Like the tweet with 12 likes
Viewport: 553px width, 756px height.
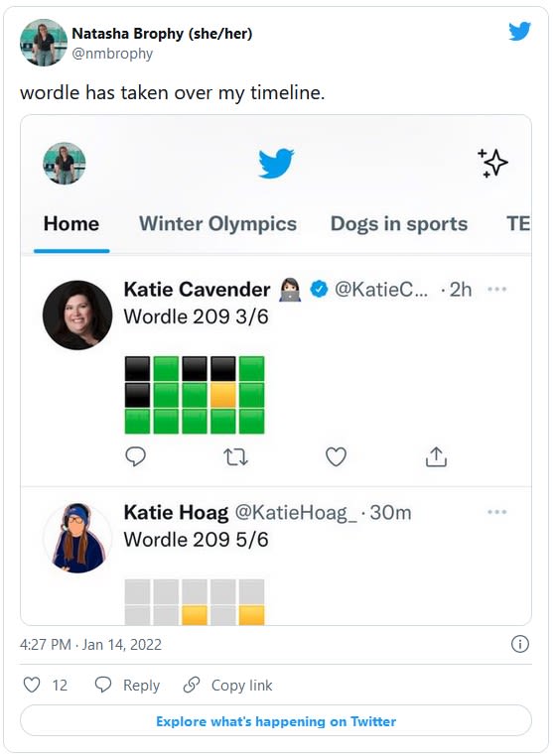pos(32,685)
